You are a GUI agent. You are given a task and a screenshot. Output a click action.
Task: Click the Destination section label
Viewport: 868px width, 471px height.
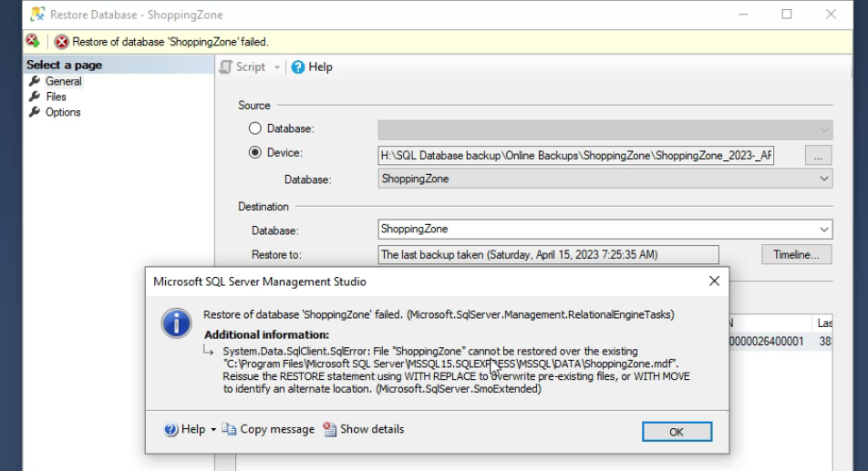click(263, 206)
